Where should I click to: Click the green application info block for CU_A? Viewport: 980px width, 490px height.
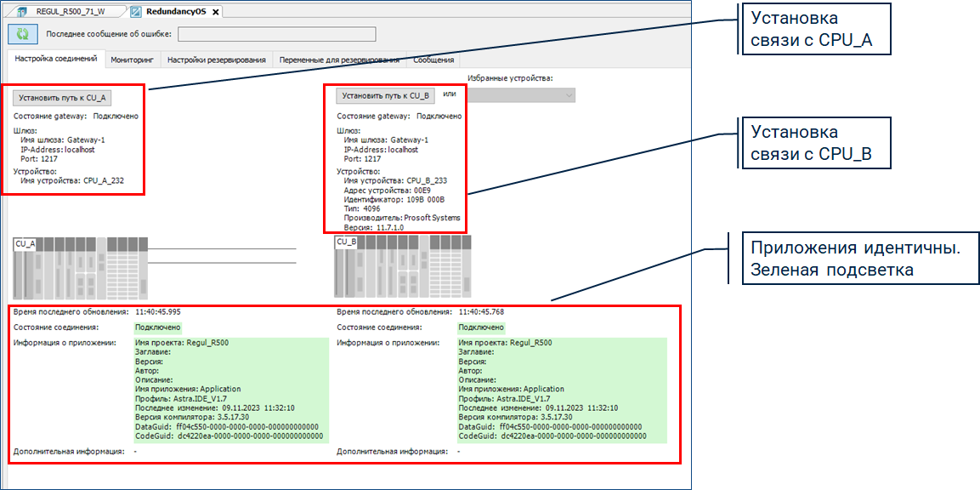229,390
